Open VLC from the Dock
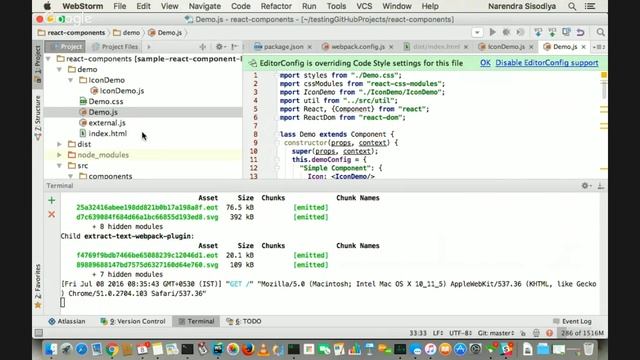 pos(263,349)
